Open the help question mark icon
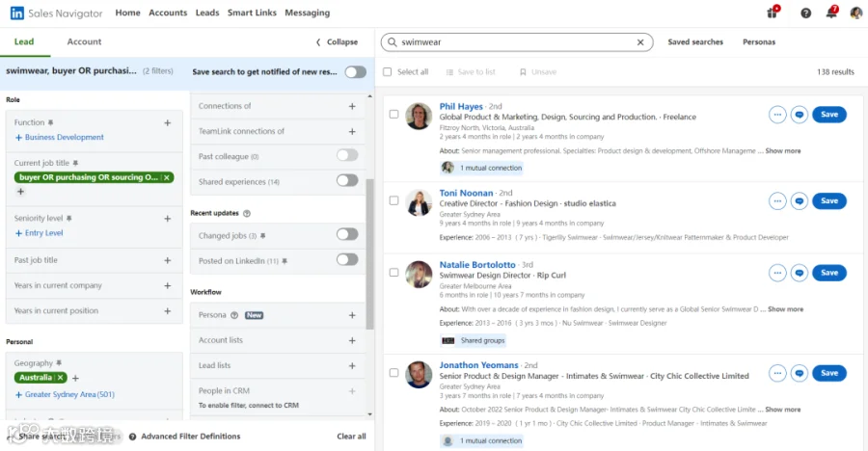The image size is (868, 451). [x=806, y=13]
